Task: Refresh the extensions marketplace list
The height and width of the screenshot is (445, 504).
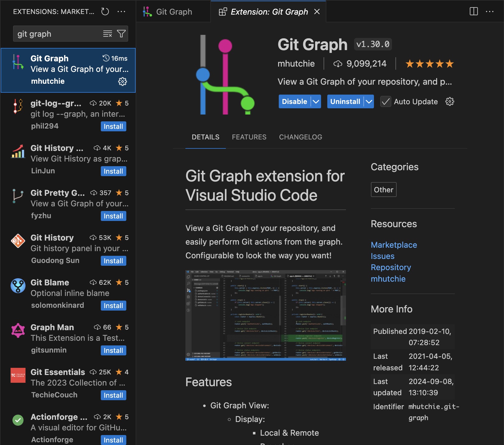Action: 105,12
